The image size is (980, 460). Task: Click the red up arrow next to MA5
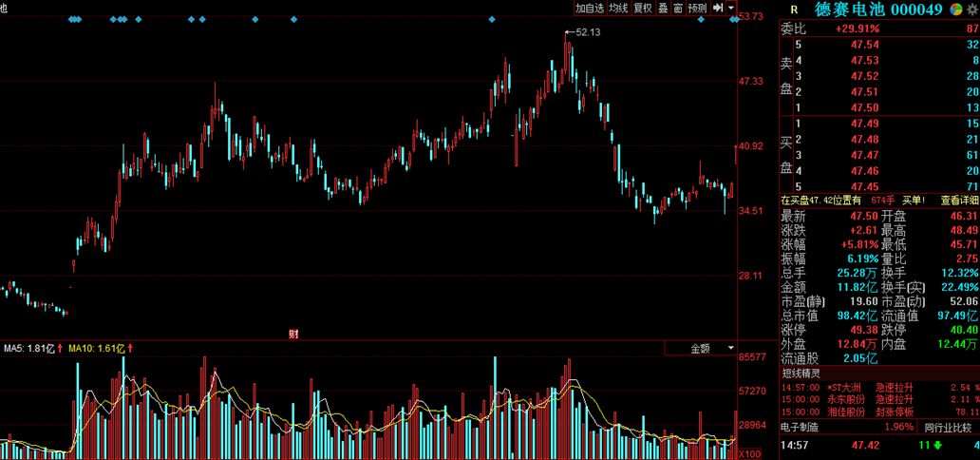pos(61,349)
